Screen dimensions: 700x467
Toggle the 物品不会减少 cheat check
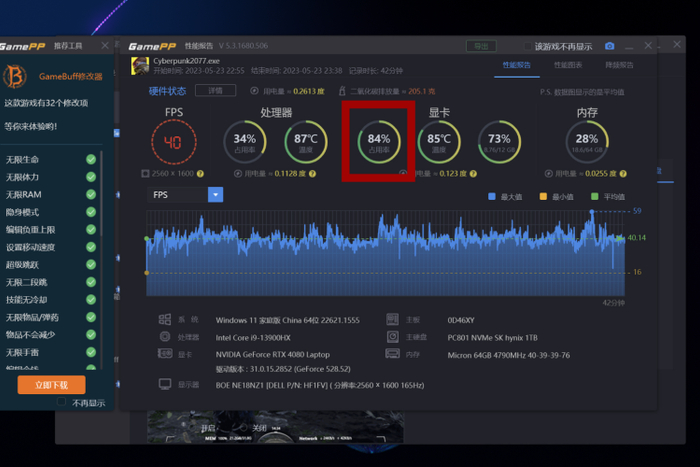coord(91,335)
